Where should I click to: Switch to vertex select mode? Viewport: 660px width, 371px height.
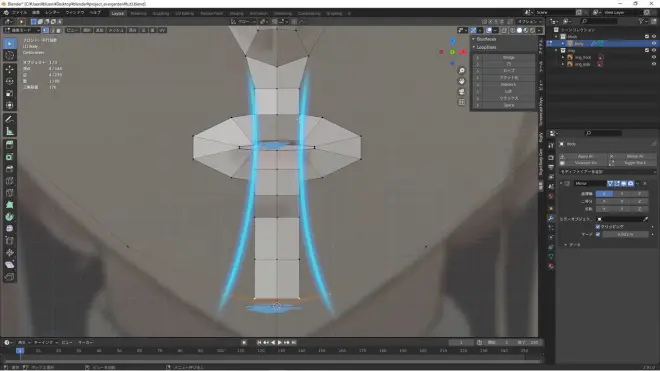pyautogui.click(x=45, y=30)
